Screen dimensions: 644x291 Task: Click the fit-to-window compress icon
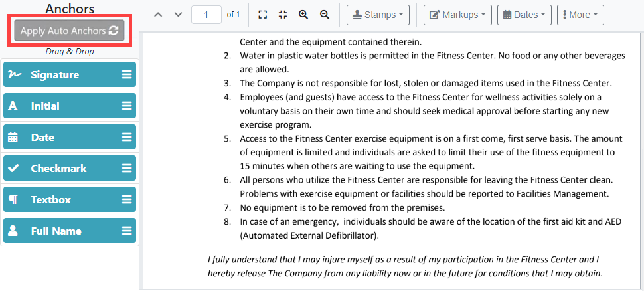tap(283, 15)
